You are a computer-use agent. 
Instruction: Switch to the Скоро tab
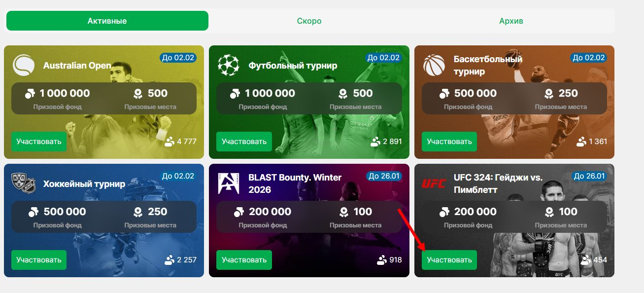pos(309,21)
